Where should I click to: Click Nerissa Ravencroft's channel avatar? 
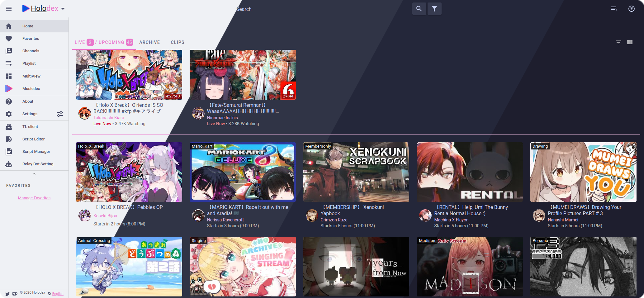point(198,215)
